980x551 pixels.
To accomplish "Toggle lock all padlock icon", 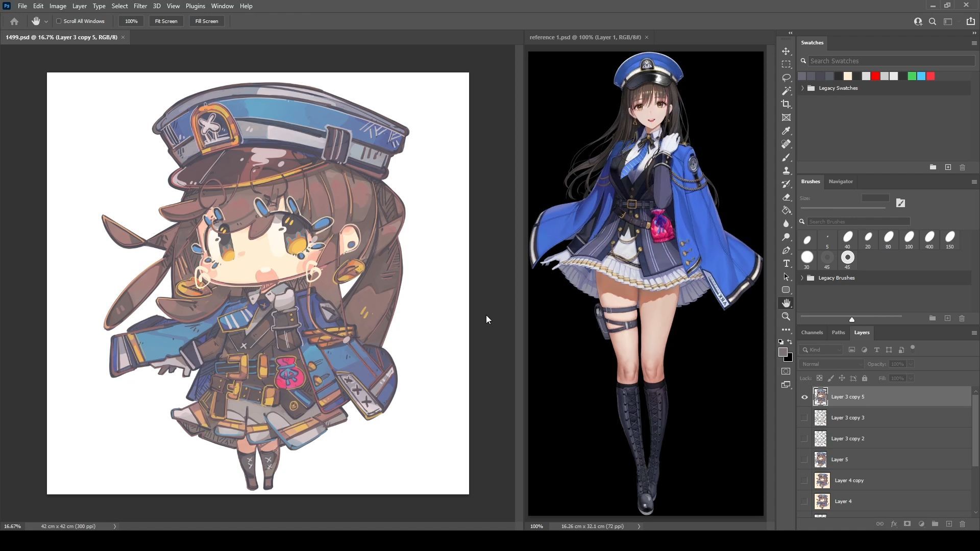I will click(x=865, y=378).
